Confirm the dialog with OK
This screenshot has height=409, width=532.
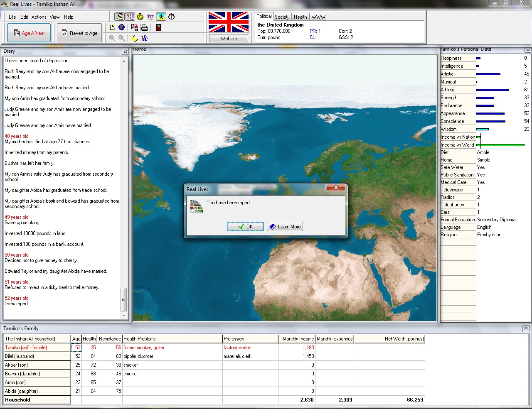[x=245, y=227]
